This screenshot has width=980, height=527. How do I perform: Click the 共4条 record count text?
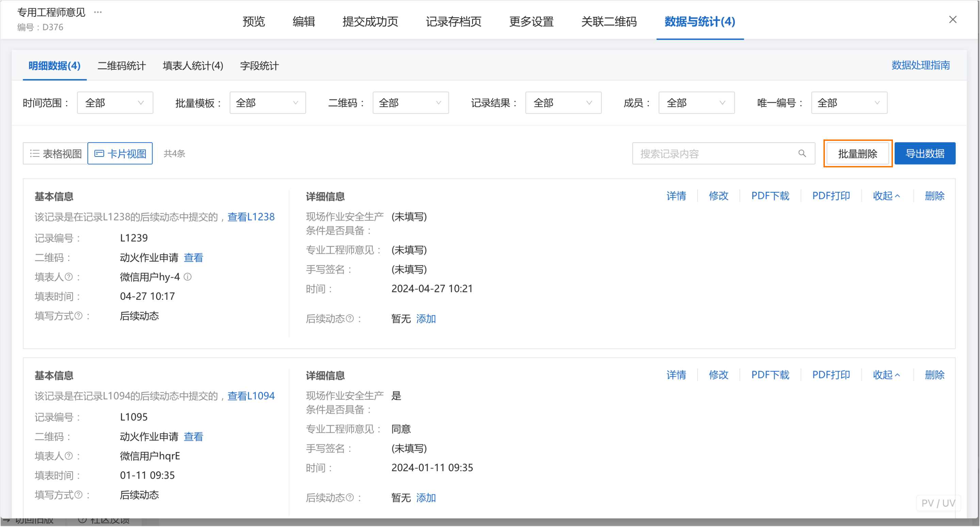click(x=174, y=153)
